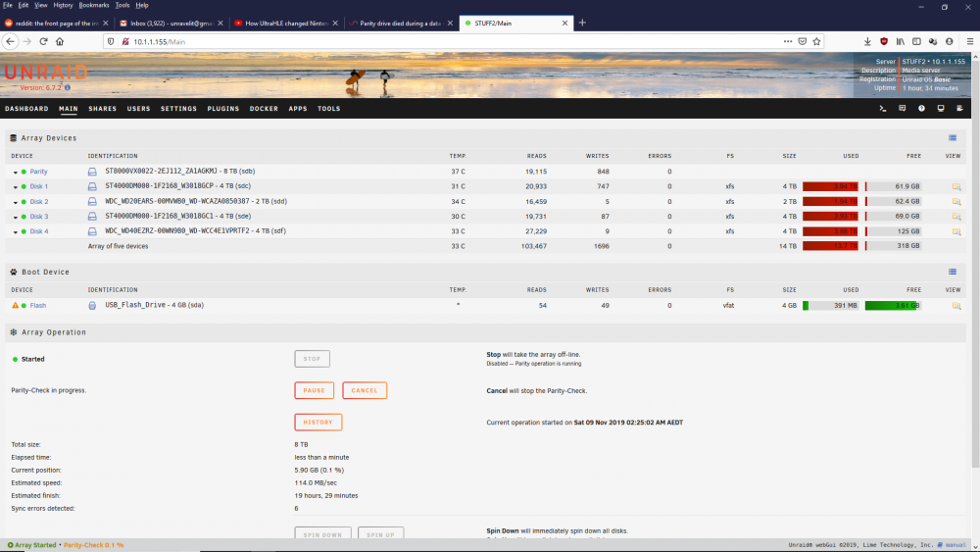Viewport: 980px width, 552px height.
Task: Click the Disk 3 drive icon
Action: 92,217
